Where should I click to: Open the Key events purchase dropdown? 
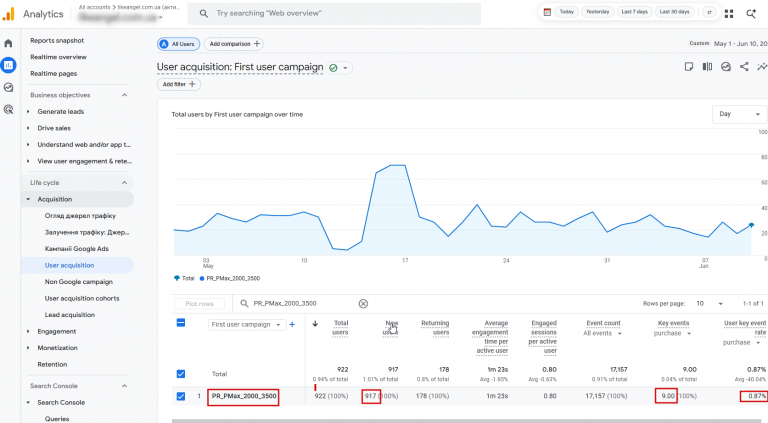click(672, 333)
